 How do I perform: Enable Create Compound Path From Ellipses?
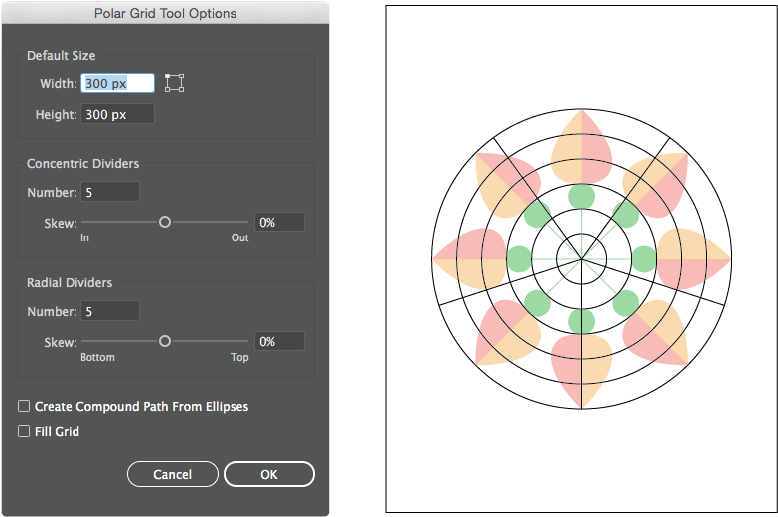click(24, 407)
